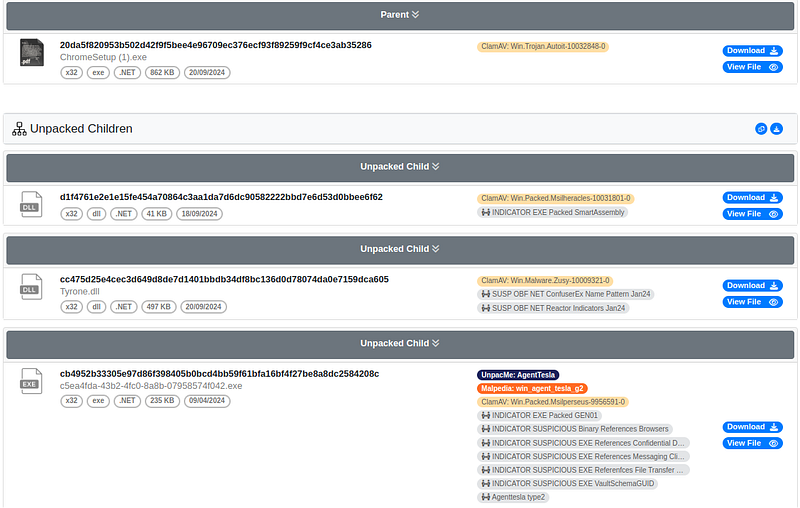Image resolution: width=800 pixels, height=508 pixels.
Task: Click the DLL file icon for d1f4761e
Action: [x=31, y=205]
